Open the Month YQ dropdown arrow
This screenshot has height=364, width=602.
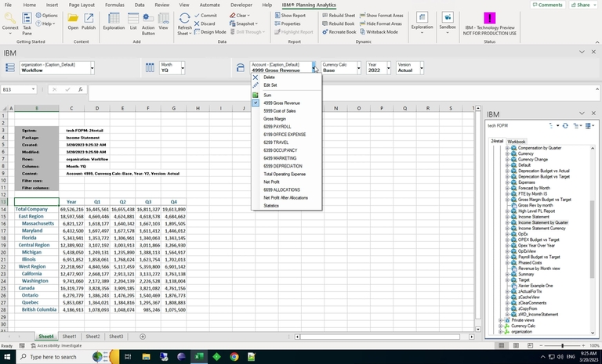click(183, 68)
